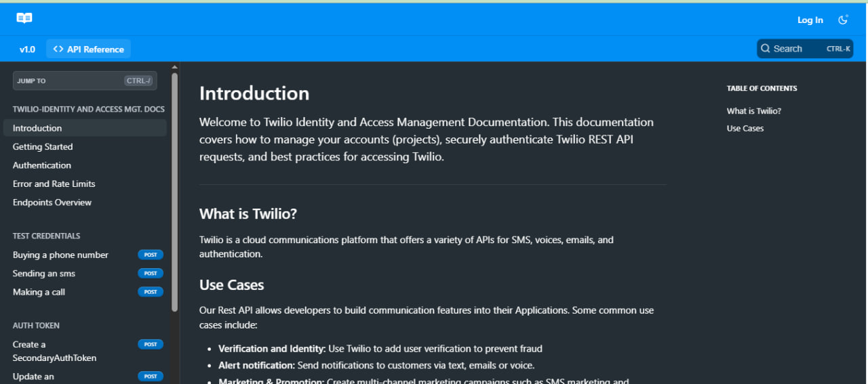Click the Use Cases section heading
Viewport: 868px width, 384px height.
(x=231, y=285)
